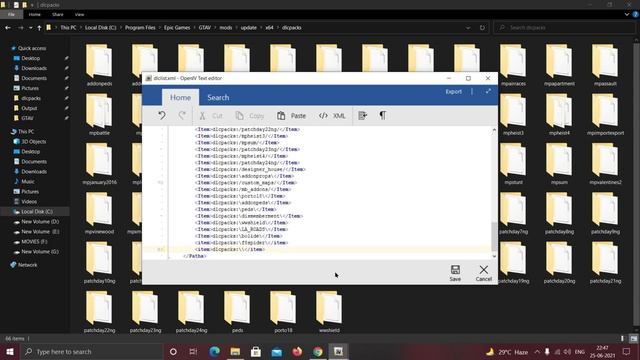Select the dlcpacks shortcut in Quick access
640x360 pixels.
pyautogui.click(x=31, y=98)
